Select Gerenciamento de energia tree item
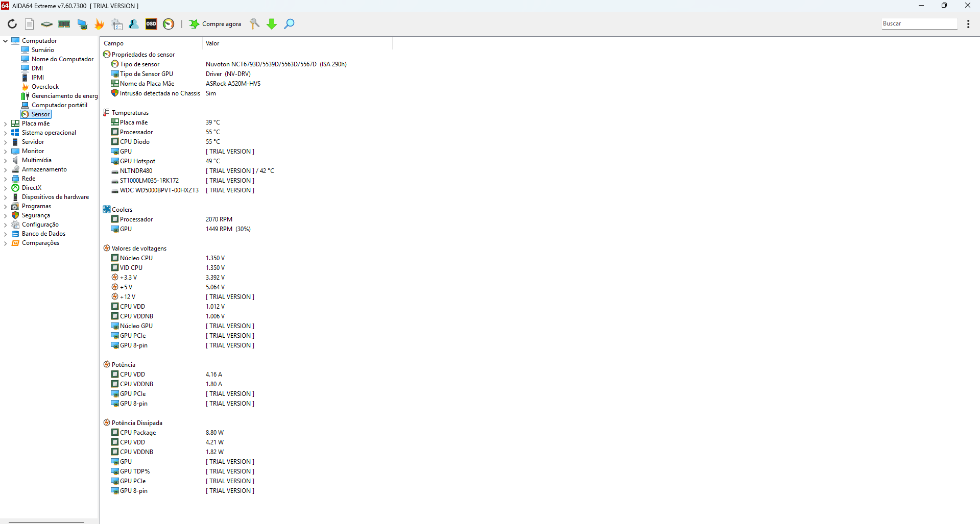The height and width of the screenshot is (524, 980). coord(59,96)
